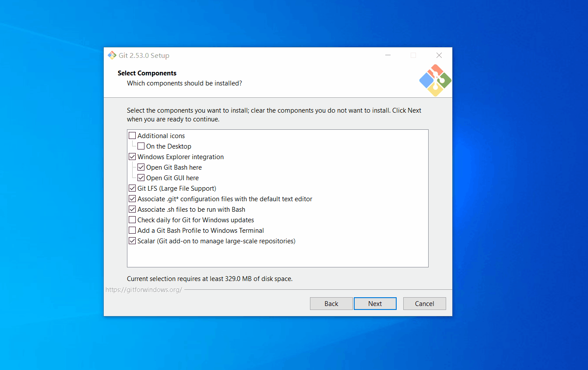Toggle Associate .git* configuration files checkbox
The image size is (588, 370).
click(x=132, y=199)
